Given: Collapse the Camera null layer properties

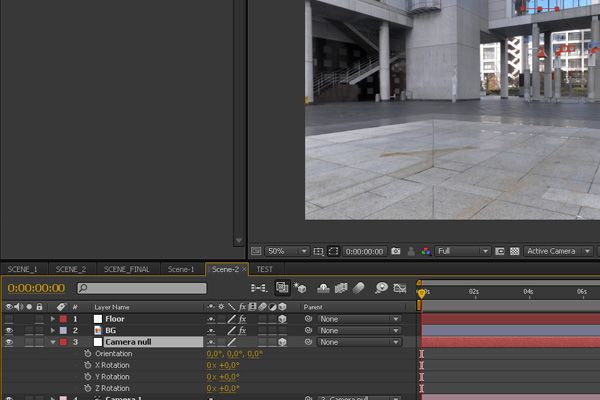Looking at the screenshot, I should pyautogui.click(x=53, y=342).
